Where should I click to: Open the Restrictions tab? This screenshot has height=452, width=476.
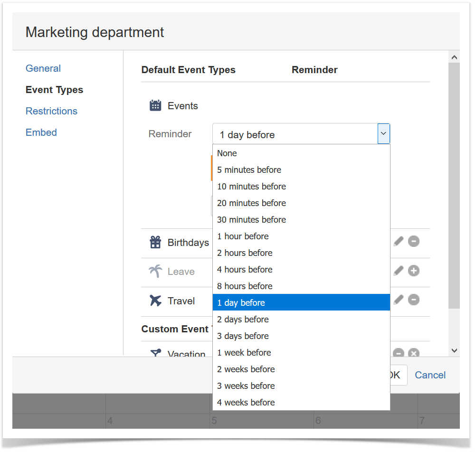(51, 111)
